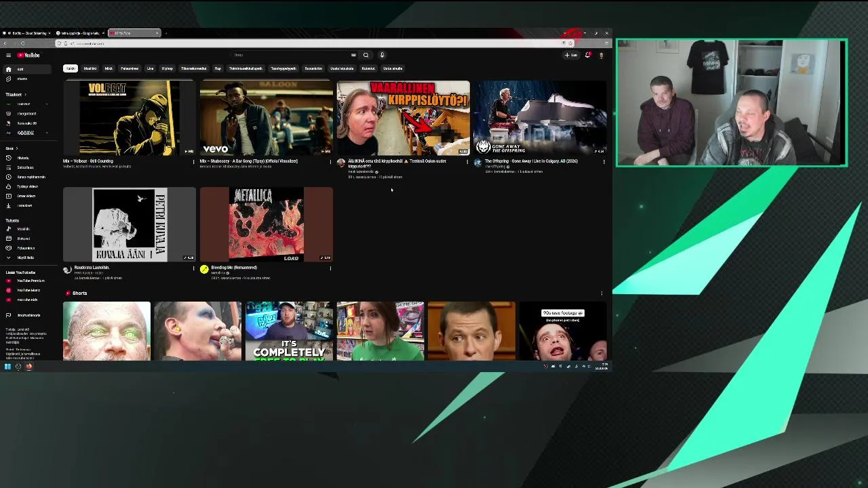Open Gaming (Pelaaminen) explore icon
This screenshot has height=488, width=868.
(8, 248)
